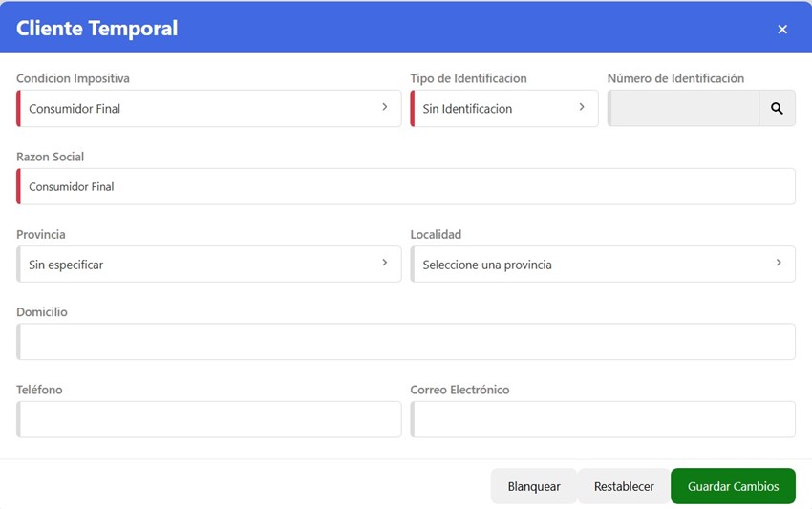Screen dimensions: 812x509
Task: Click the magnifier search icon beside Número de Identificación
Action: click(777, 109)
